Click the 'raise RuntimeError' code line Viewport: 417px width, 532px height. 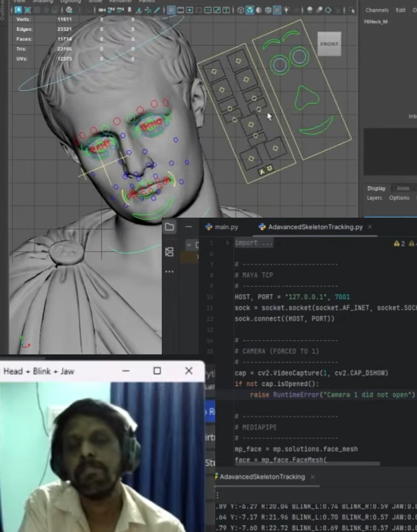click(x=332, y=395)
